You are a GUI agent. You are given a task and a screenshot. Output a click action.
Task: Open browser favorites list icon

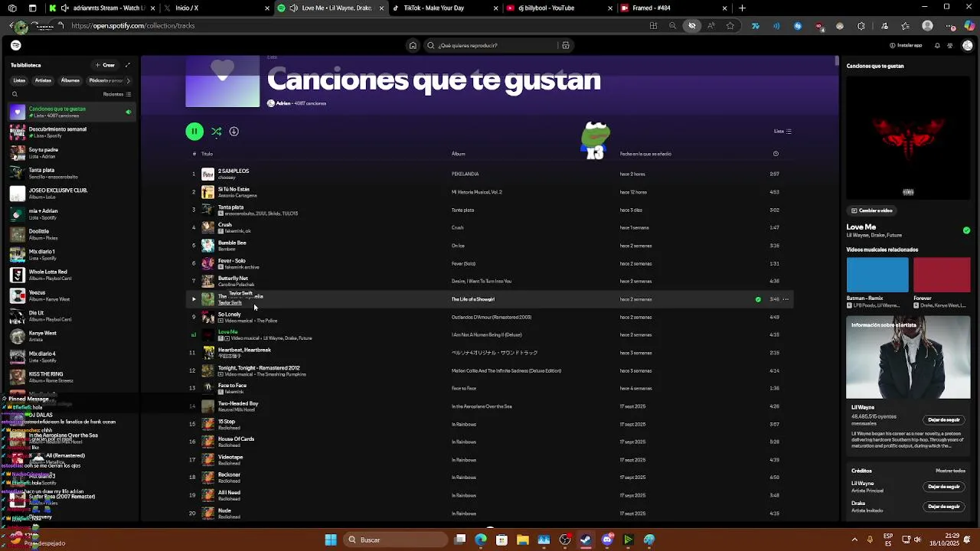[x=906, y=25]
